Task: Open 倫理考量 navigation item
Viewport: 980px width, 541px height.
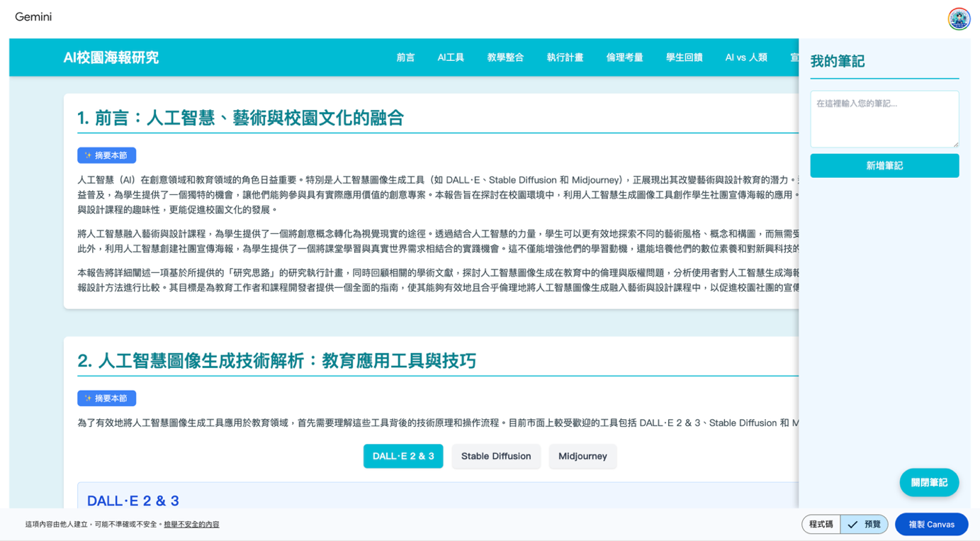Action: click(x=624, y=57)
